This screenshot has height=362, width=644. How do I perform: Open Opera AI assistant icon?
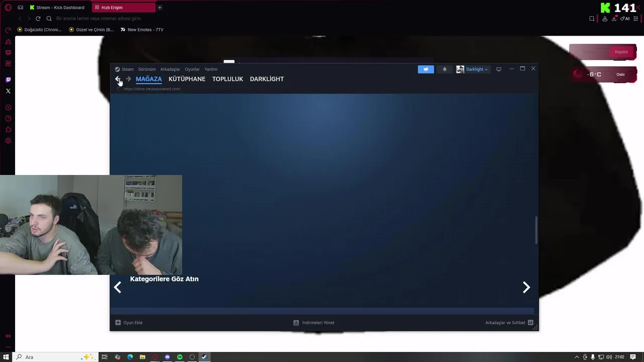point(625,19)
